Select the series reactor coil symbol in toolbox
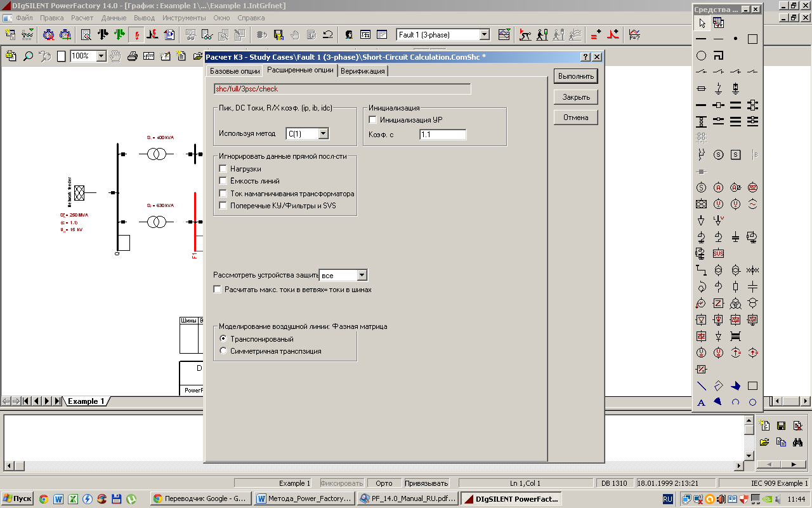Viewport: 812px width, 508px height. (702, 286)
